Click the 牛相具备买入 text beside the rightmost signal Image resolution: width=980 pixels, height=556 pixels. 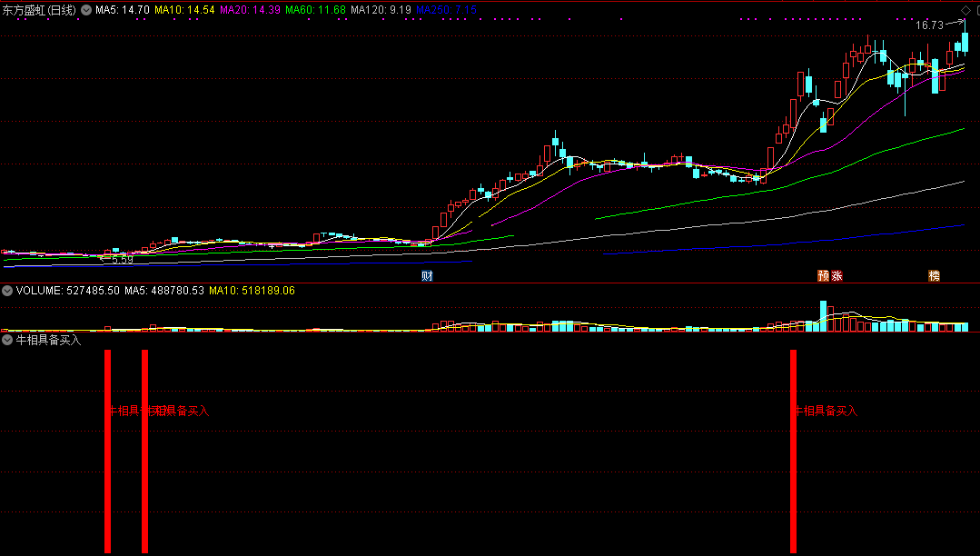click(x=826, y=411)
